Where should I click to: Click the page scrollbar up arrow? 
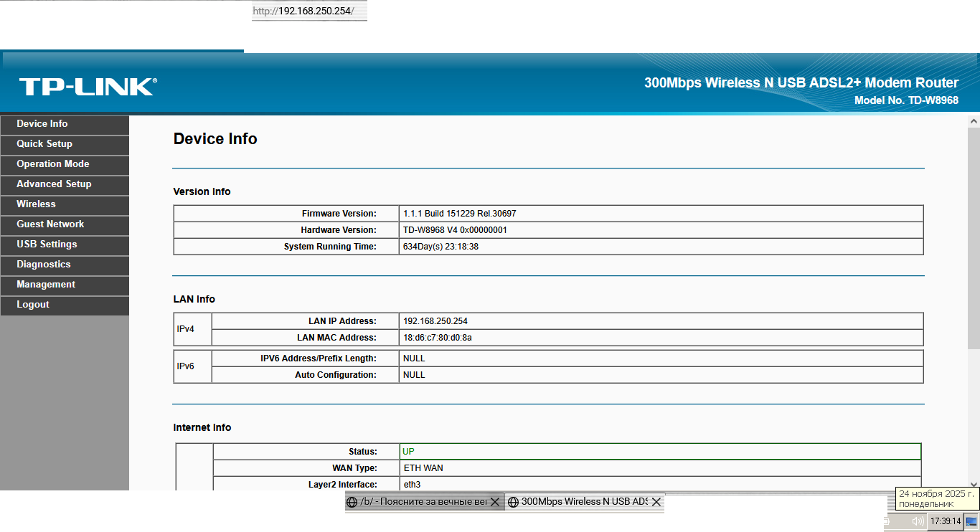tap(974, 121)
